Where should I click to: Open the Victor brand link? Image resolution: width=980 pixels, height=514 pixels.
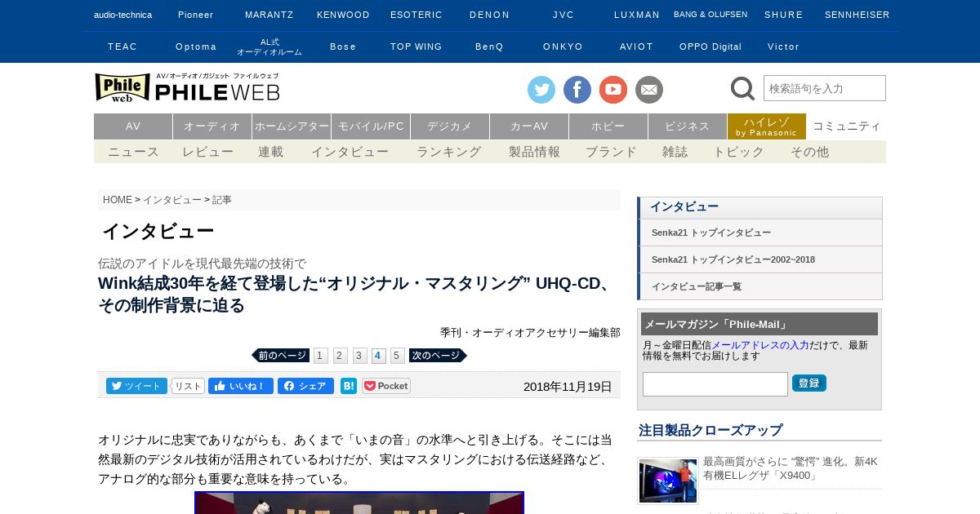784,47
